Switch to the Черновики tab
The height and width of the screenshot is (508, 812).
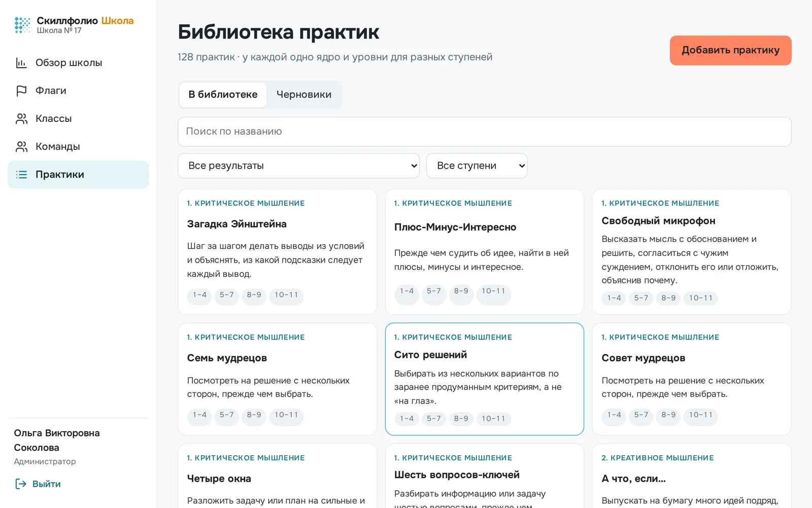(x=304, y=94)
